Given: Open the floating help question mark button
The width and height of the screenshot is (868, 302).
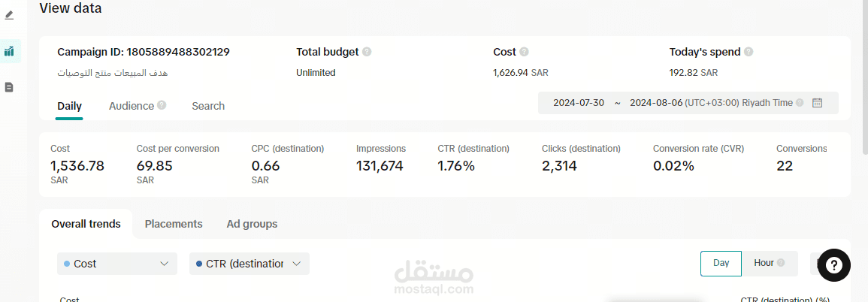Looking at the screenshot, I should click(834, 265).
